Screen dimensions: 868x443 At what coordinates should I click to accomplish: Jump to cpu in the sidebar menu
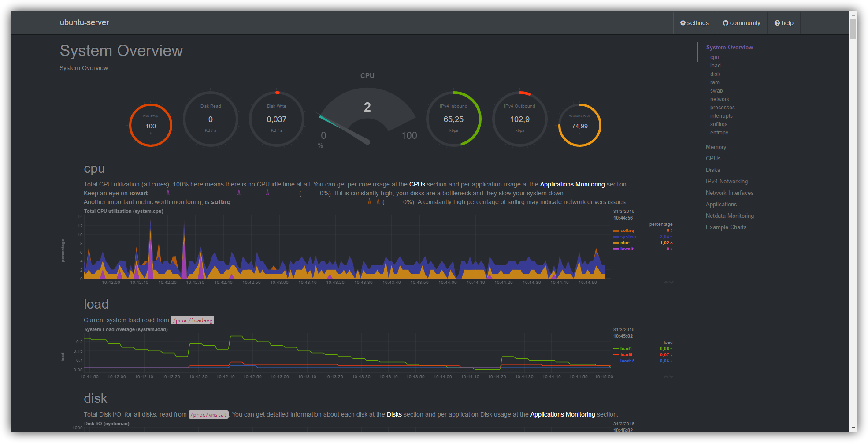tap(714, 57)
